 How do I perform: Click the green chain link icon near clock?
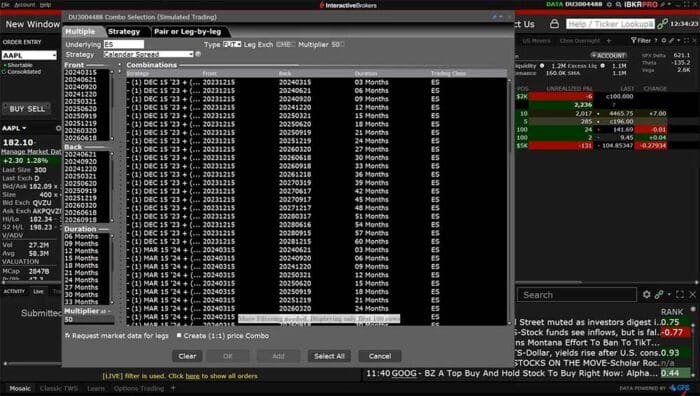(662, 24)
